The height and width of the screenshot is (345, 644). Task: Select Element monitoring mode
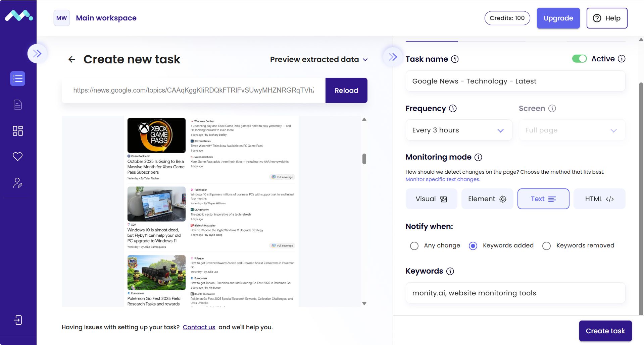click(x=487, y=199)
